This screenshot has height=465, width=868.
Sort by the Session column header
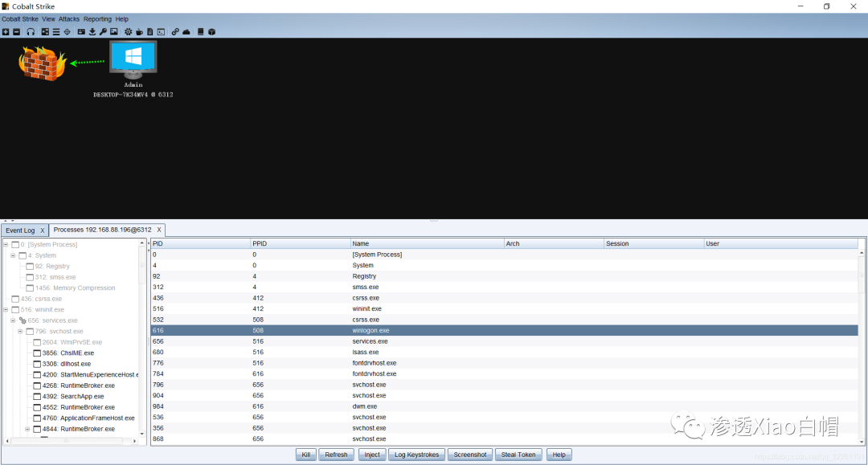[x=653, y=244]
